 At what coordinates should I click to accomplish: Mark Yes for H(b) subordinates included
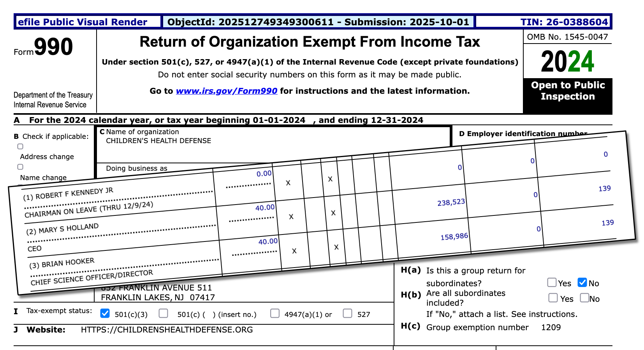click(553, 298)
